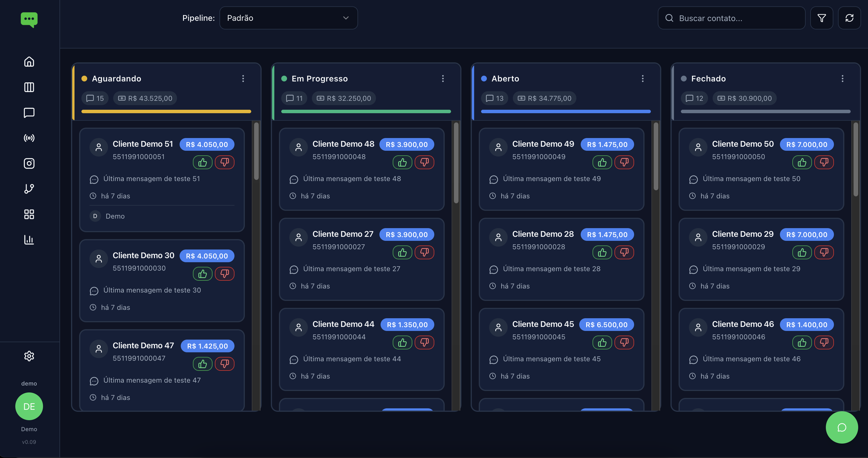
Task: Click the green chat launcher bubble
Action: (842, 427)
